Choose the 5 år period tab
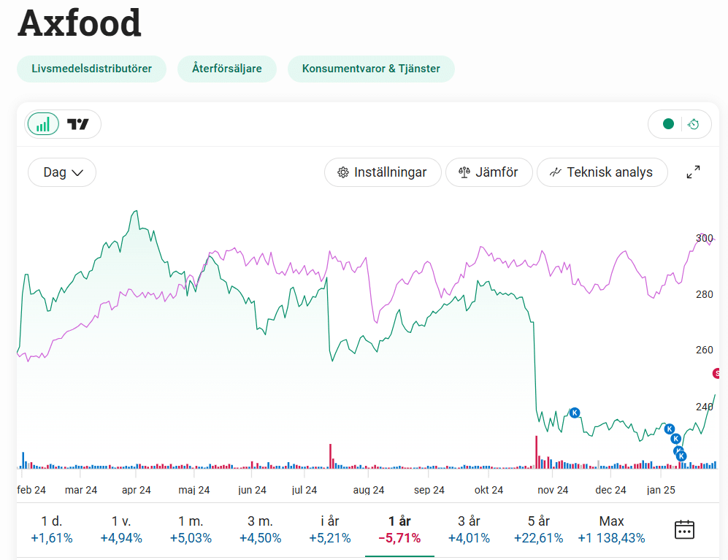Screen dimensions: 728x560 tap(538, 529)
